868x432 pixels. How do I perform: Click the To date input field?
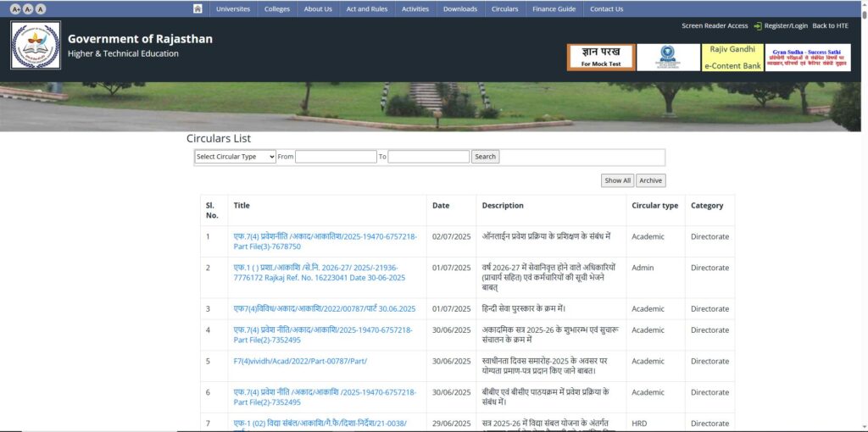[x=428, y=157]
